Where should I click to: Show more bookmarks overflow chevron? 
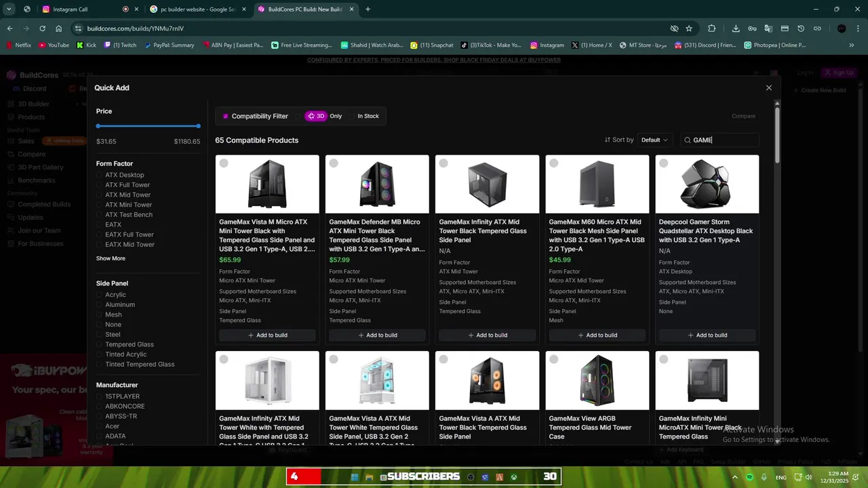[x=852, y=45]
